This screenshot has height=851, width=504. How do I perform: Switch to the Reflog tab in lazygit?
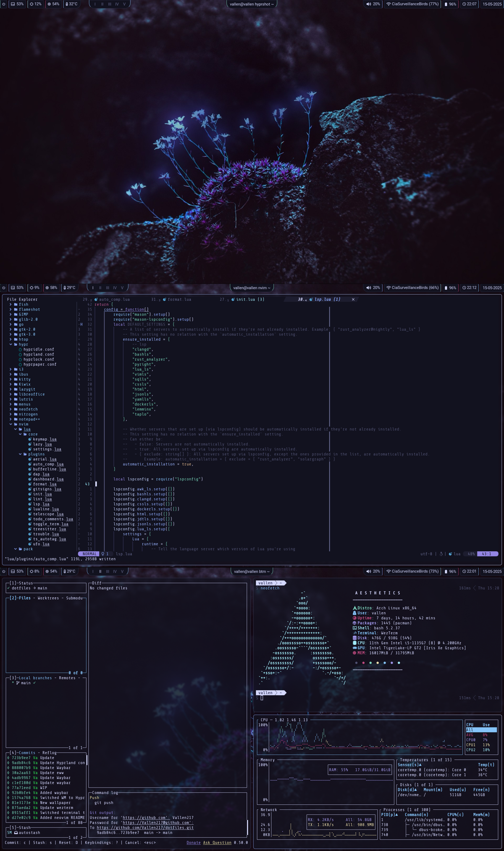(49, 753)
